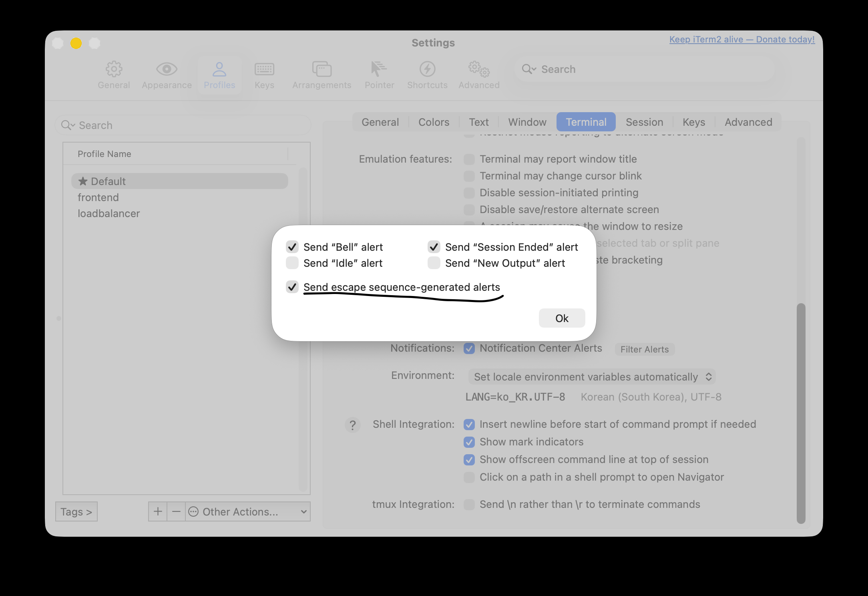
Task: Open the Arrangements windows icon
Action: point(321,69)
